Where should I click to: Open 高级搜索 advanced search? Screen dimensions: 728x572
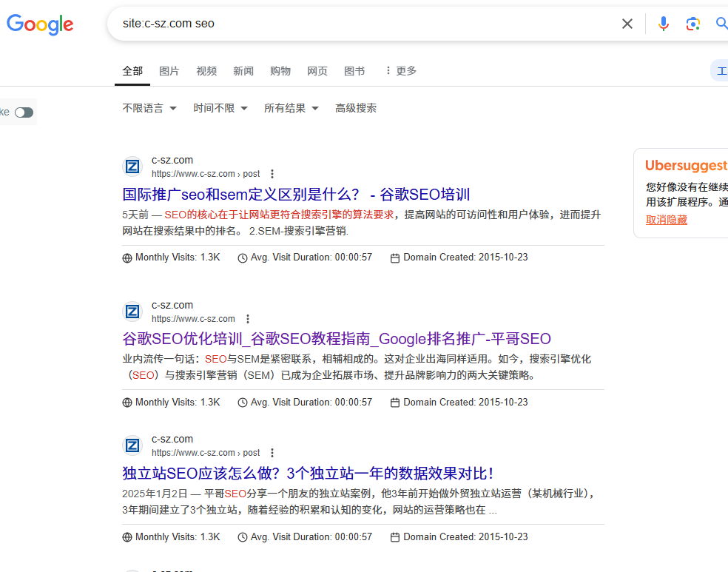pyautogui.click(x=356, y=108)
